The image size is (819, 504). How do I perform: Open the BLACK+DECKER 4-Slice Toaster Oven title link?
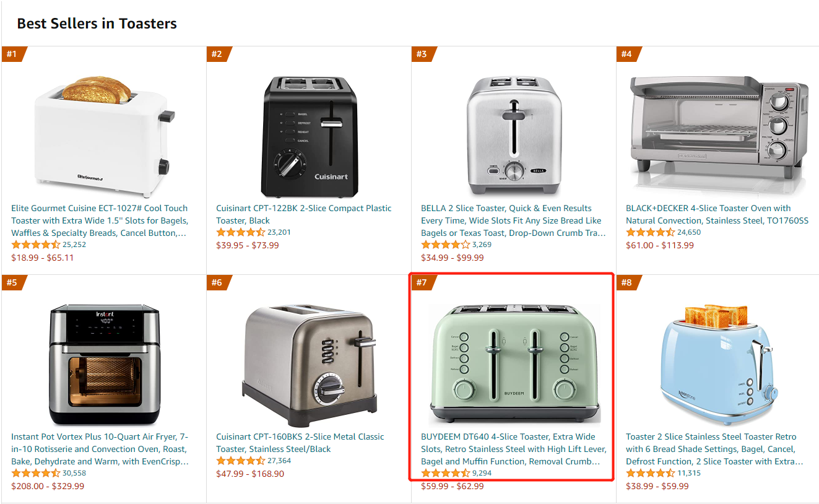[717, 214]
